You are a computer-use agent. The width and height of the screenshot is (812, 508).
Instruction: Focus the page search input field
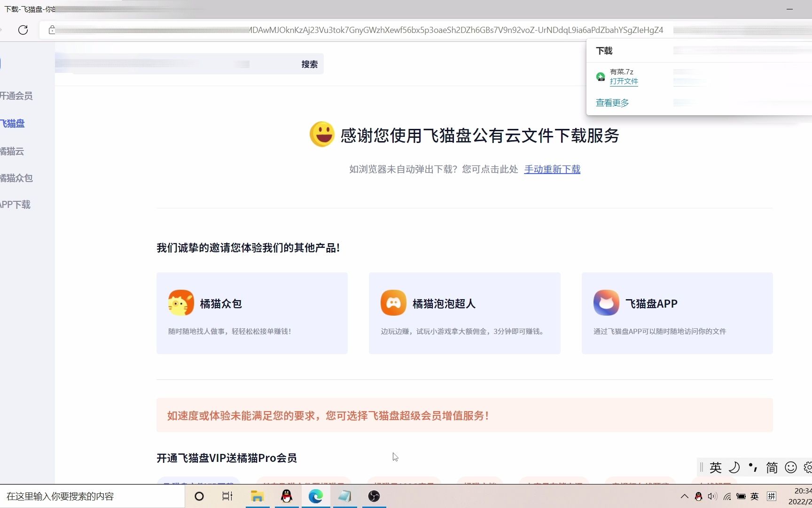click(x=176, y=64)
